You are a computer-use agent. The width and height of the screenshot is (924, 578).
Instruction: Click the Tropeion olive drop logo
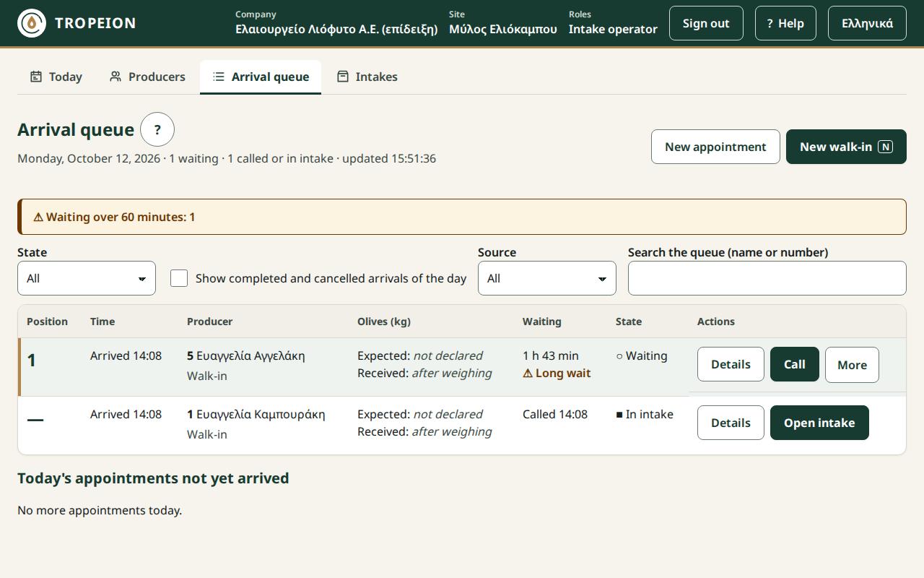(x=32, y=23)
